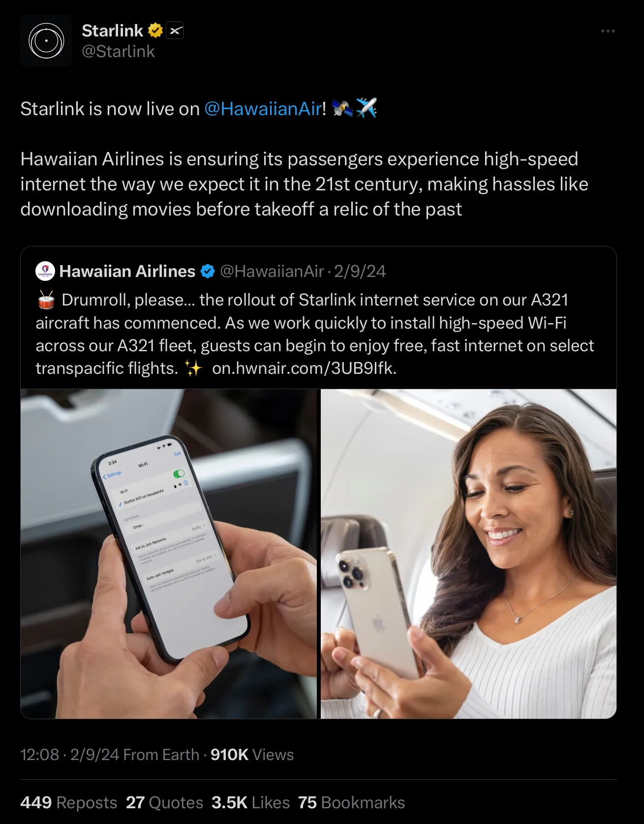Screen dimensions: 644x824
Task: Click the SpaceX affiliation badge
Action: click(x=175, y=31)
